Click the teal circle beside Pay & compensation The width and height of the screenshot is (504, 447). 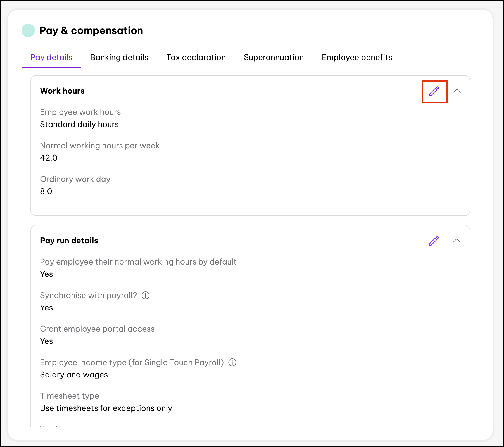[x=28, y=30]
